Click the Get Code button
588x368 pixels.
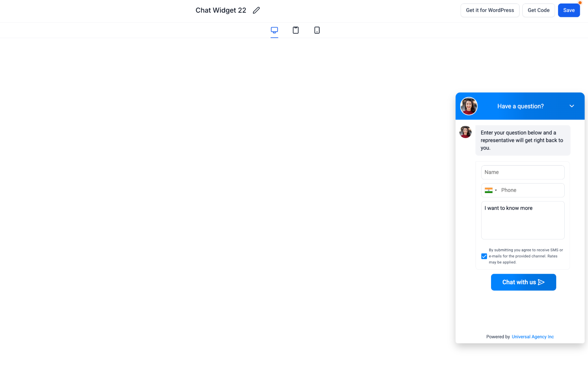(x=538, y=10)
